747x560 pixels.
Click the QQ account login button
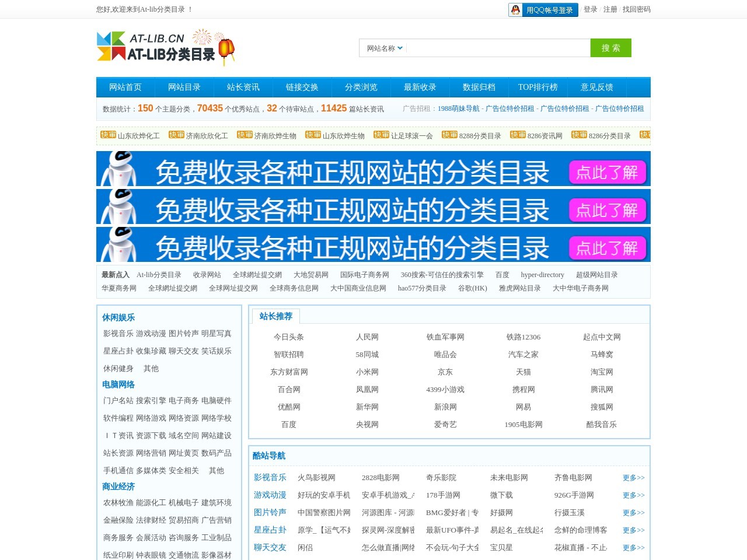click(x=543, y=10)
